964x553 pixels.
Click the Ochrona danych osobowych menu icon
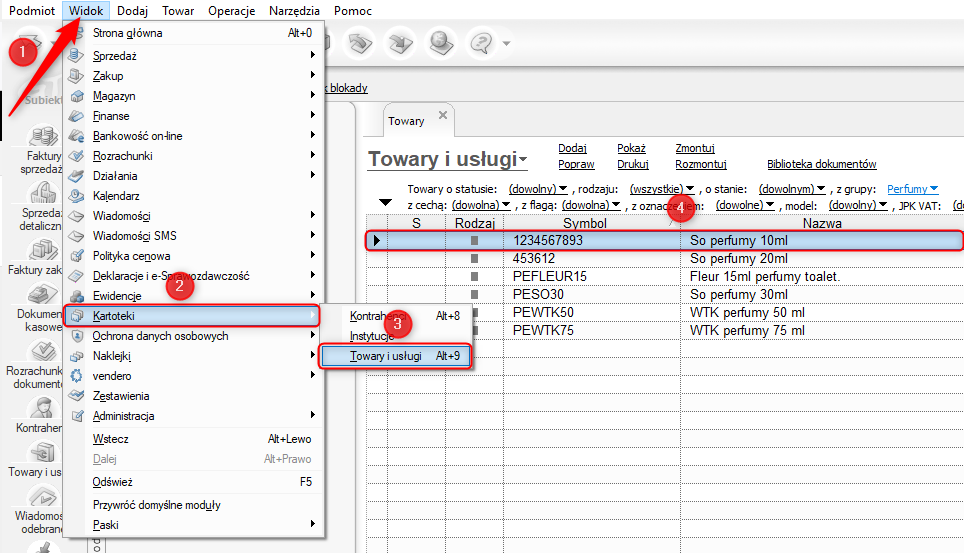click(76, 336)
